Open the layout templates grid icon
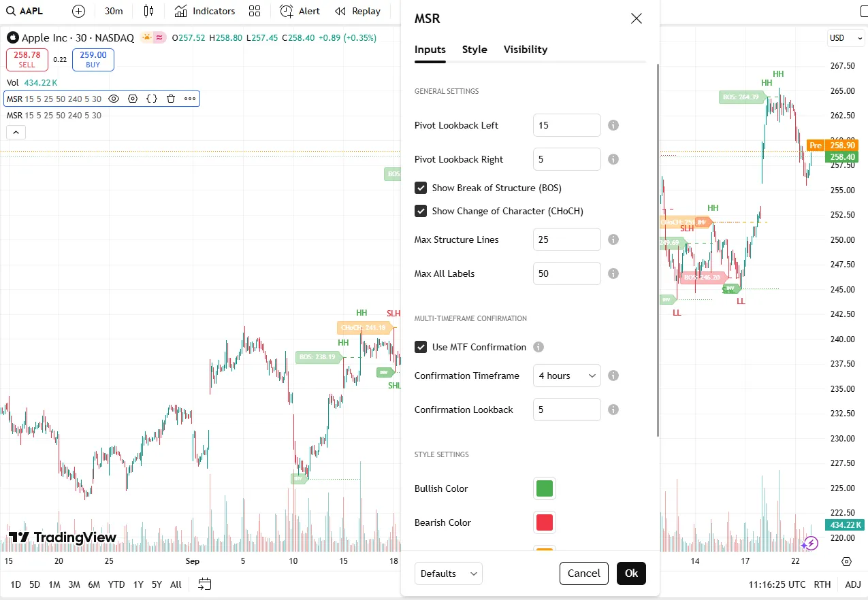 (255, 11)
